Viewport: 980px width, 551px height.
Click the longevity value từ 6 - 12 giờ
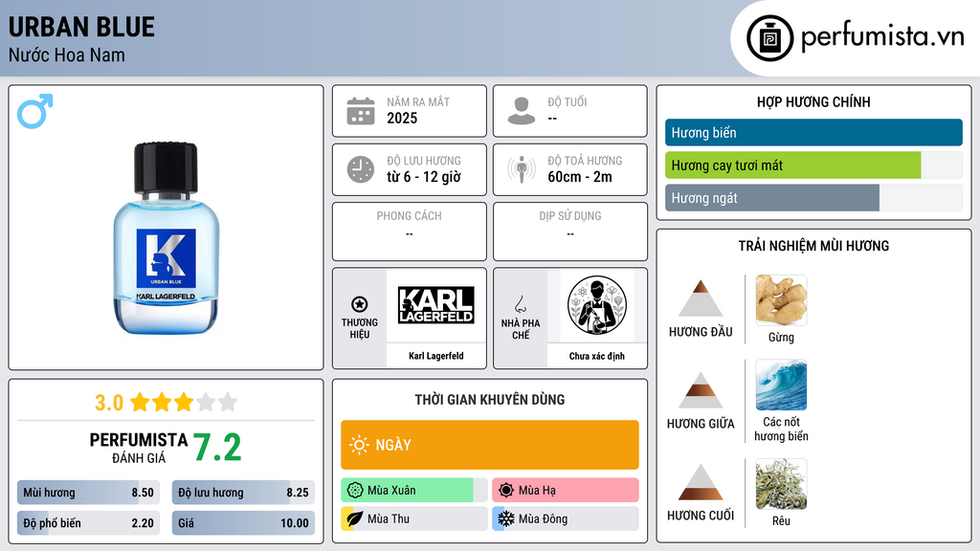(x=424, y=177)
